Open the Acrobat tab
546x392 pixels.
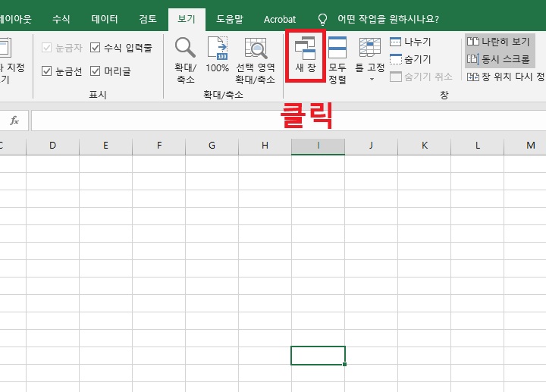pos(280,19)
